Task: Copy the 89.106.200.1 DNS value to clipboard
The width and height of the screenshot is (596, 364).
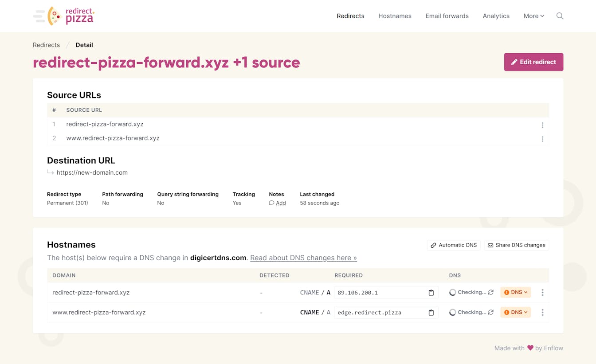Action: click(431, 292)
